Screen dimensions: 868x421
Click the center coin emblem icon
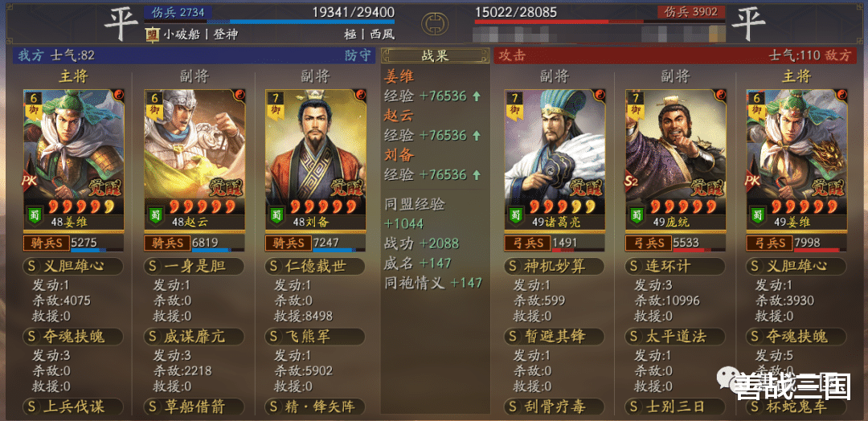point(435,24)
